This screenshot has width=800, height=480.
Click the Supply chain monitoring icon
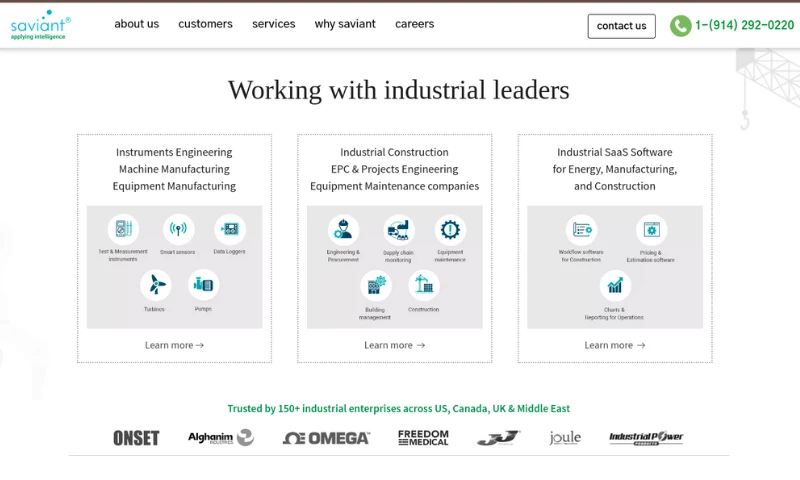pos(398,229)
